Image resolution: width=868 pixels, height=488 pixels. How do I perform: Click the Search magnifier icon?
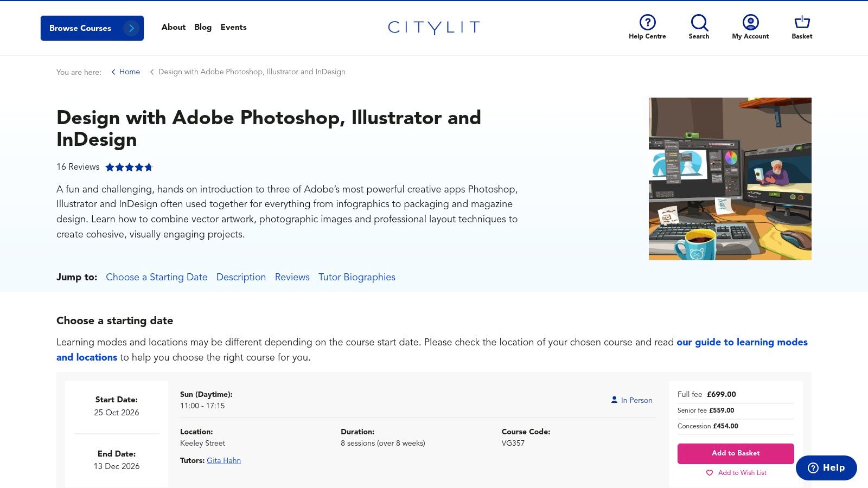[x=699, y=22]
